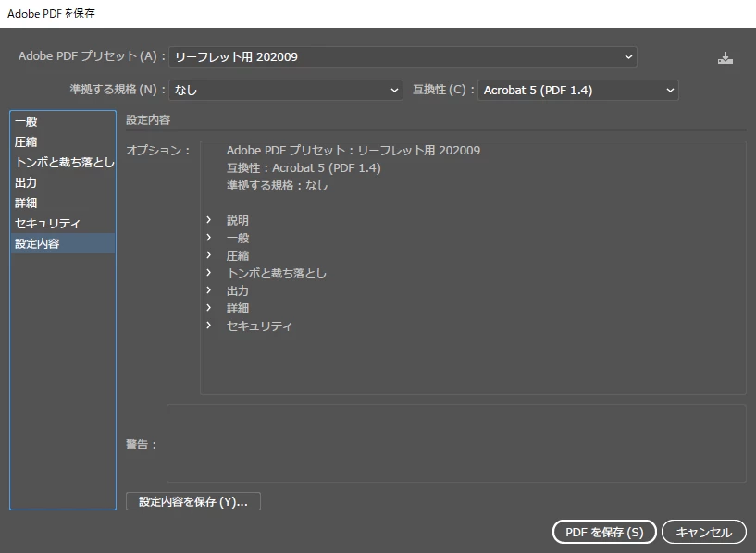Select 詳細 in the left category list
Viewport: 756px width, 553px height.
tap(63, 203)
